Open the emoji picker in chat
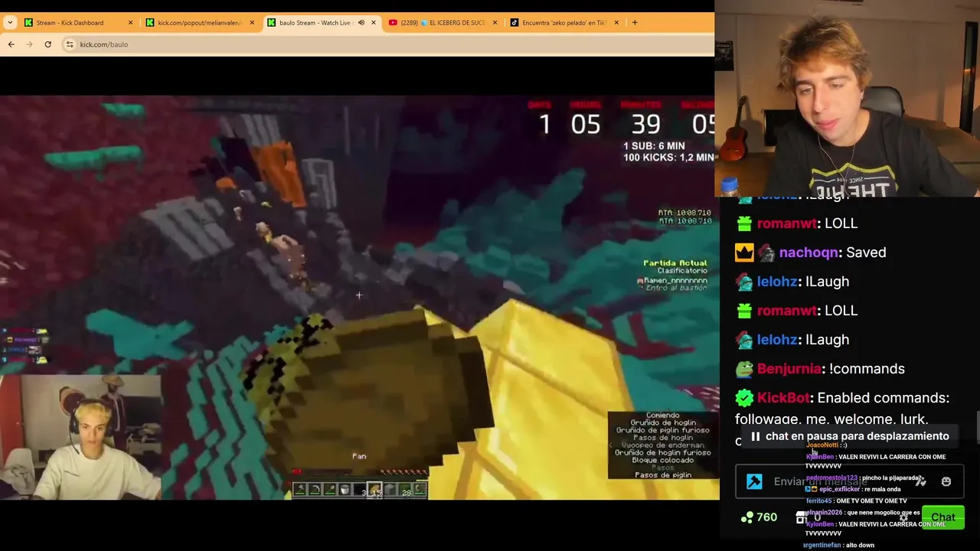 tap(946, 481)
